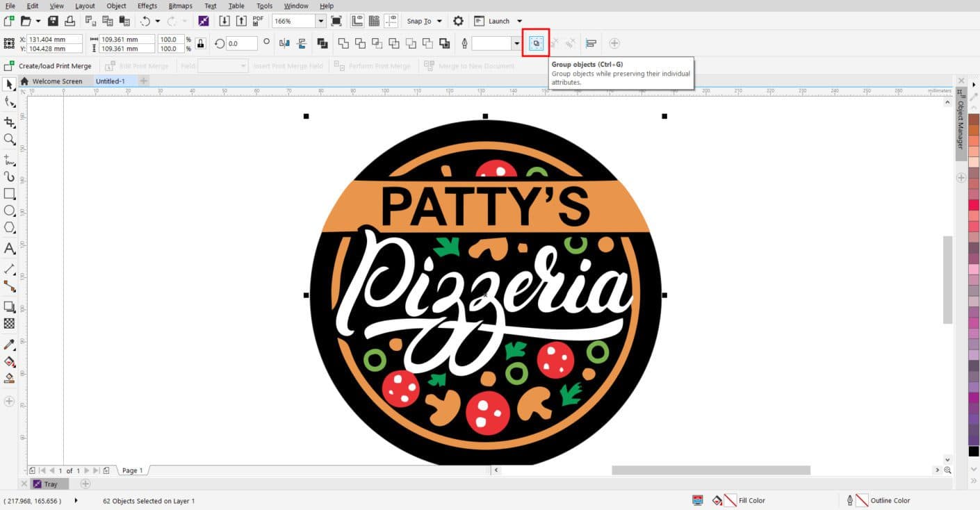Toggle the Show Grid button
The width and height of the screenshot is (980, 510).
(374, 21)
